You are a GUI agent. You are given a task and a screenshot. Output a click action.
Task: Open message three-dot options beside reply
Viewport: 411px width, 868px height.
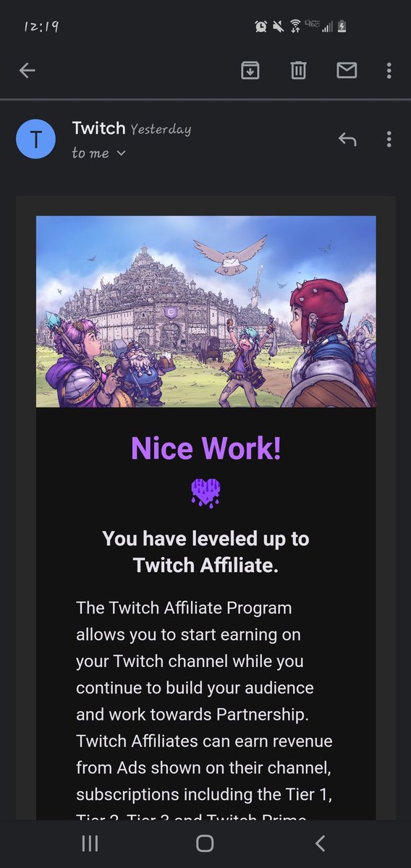point(389,139)
